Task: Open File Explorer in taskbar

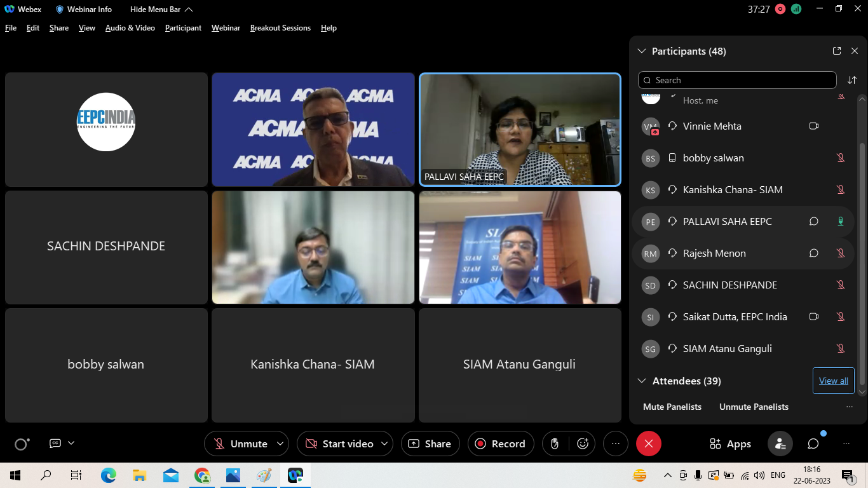Action: pos(140,475)
